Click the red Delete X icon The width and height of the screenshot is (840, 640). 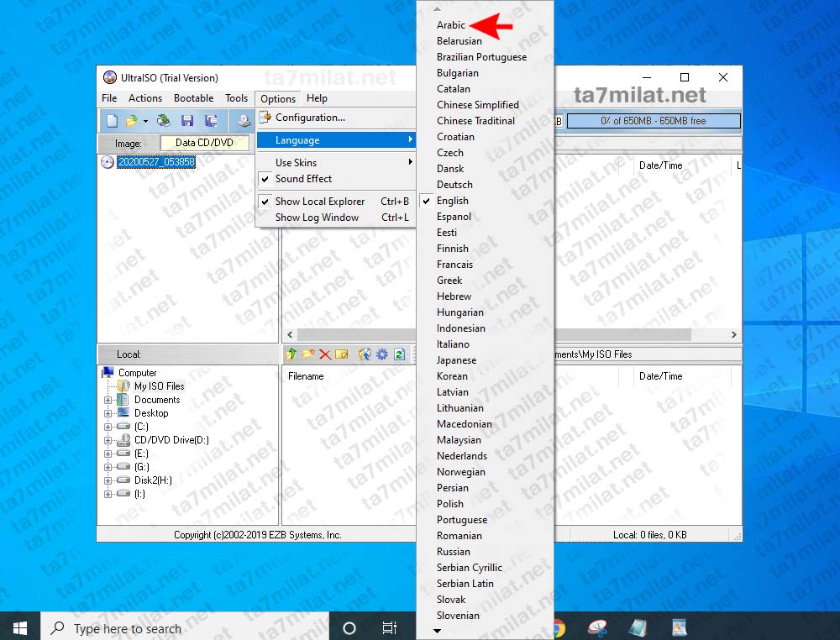pos(324,354)
